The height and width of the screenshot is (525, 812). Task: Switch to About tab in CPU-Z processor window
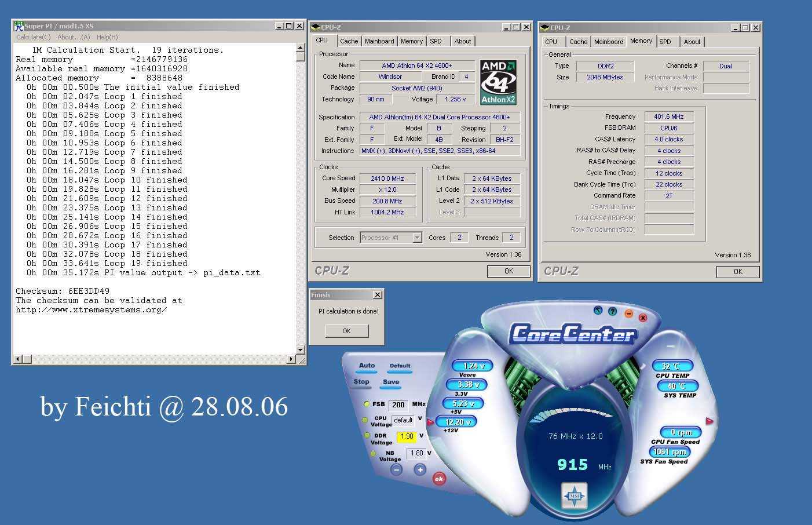tap(462, 41)
